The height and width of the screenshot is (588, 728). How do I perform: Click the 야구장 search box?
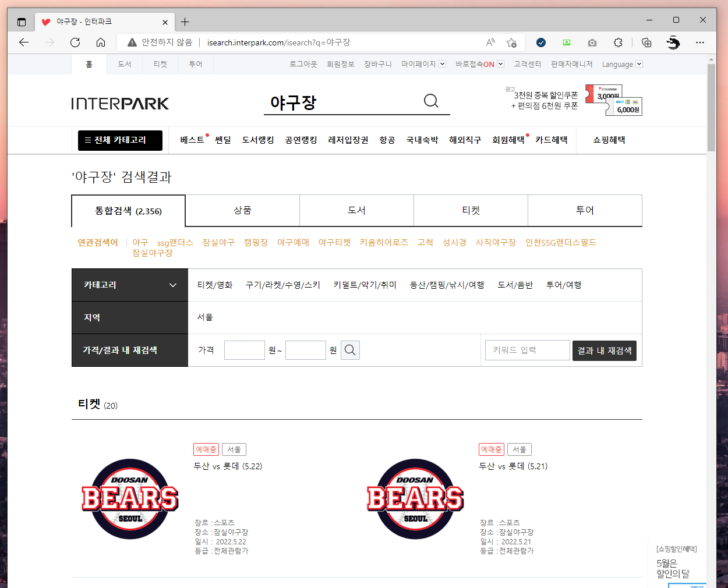(344, 102)
